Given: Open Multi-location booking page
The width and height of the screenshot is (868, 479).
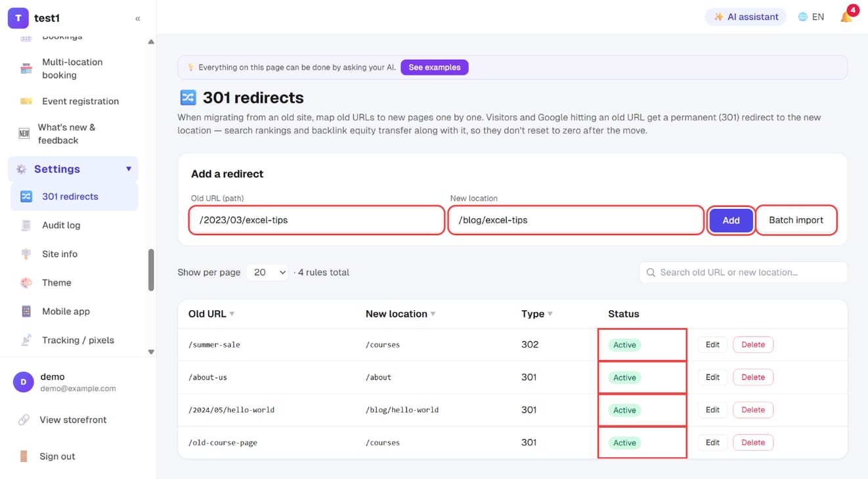Looking at the screenshot, I should tap(74, 68).
